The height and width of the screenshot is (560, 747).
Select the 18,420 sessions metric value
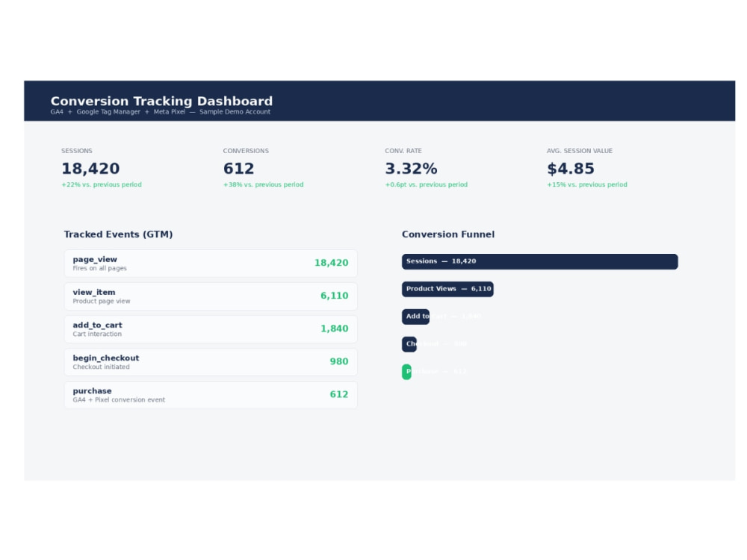(x=90, y=169)
